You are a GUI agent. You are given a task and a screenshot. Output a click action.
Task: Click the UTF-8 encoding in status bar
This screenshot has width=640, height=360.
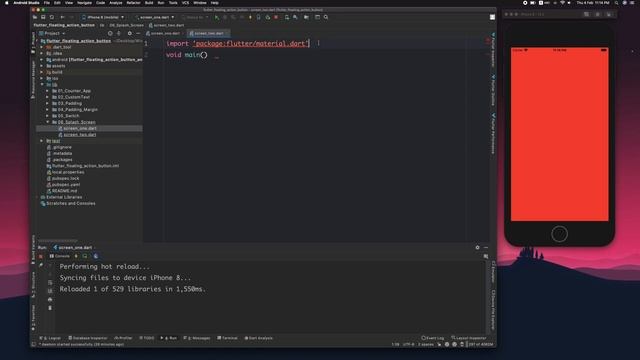coord(409,344)
